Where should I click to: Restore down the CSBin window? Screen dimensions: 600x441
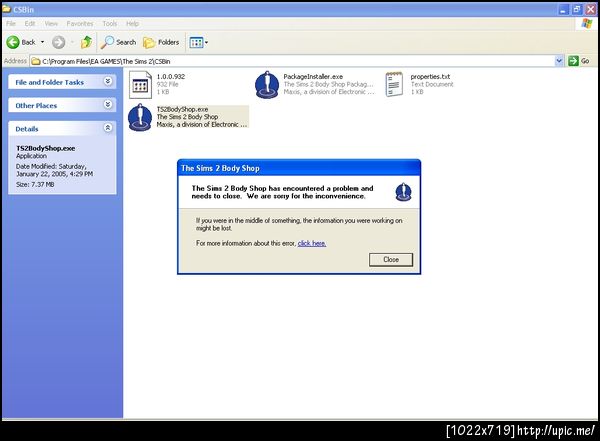pos(577,10)
